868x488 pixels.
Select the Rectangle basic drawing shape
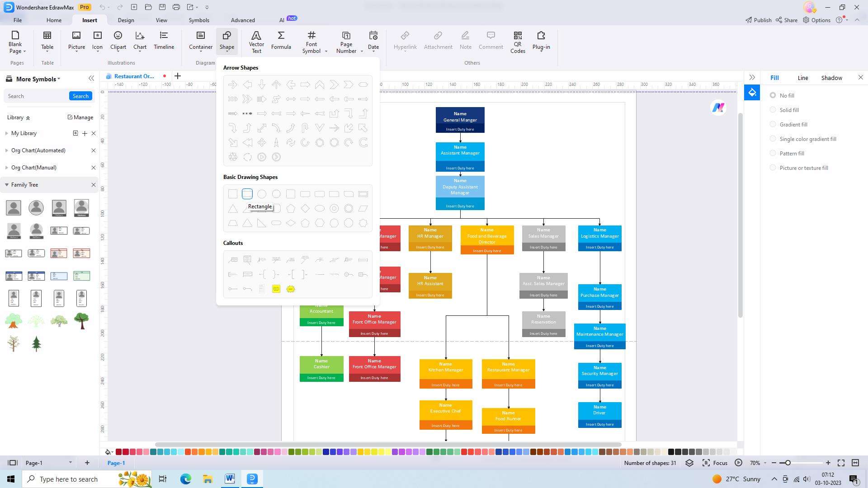coord(247,194)
